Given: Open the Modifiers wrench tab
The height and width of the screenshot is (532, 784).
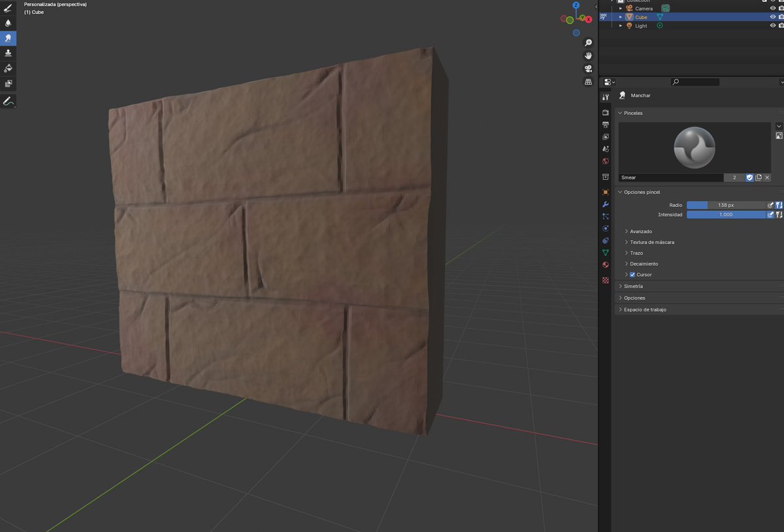Looking at the screenshot, I should tap(606, 204).
